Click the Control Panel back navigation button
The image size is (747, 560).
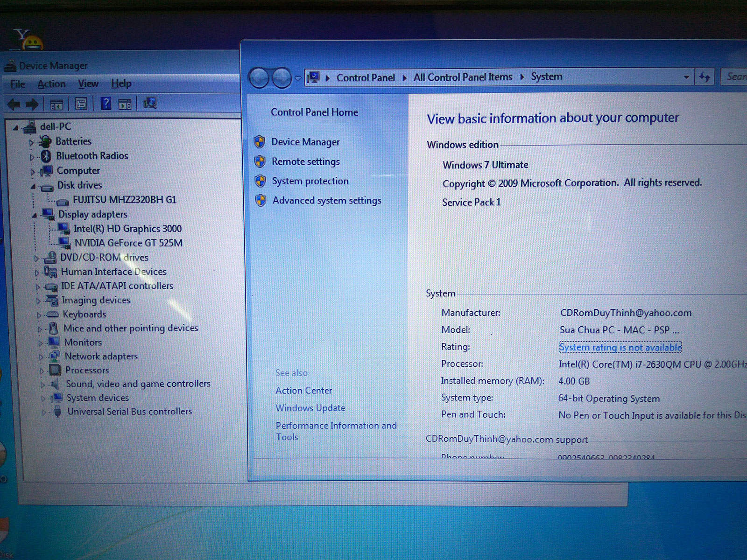[259, 78]
